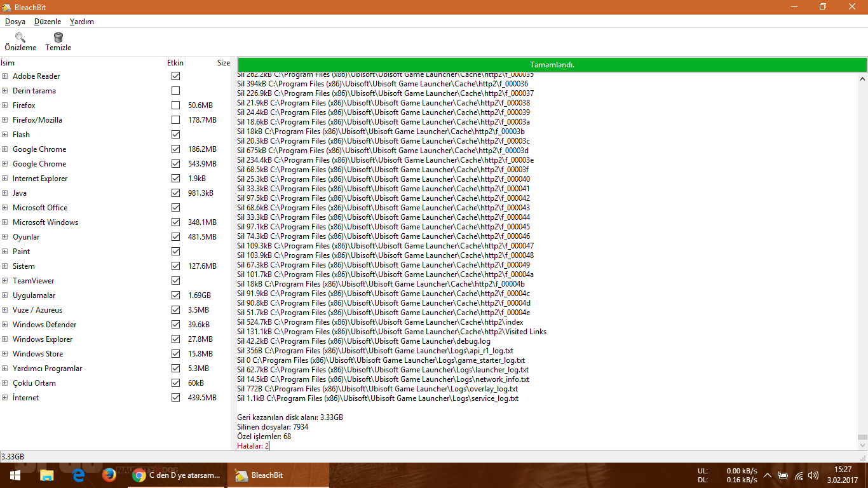The width and height of the screenshot is (868, 488).
Task: Click the log line ending in Visited Links
Action: tap(391, 332)
